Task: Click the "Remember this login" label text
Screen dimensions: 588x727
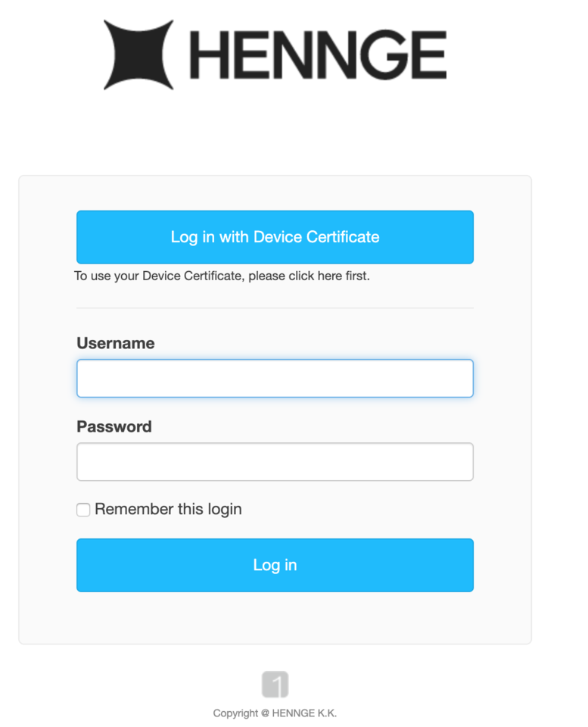Action: (168, 509)
